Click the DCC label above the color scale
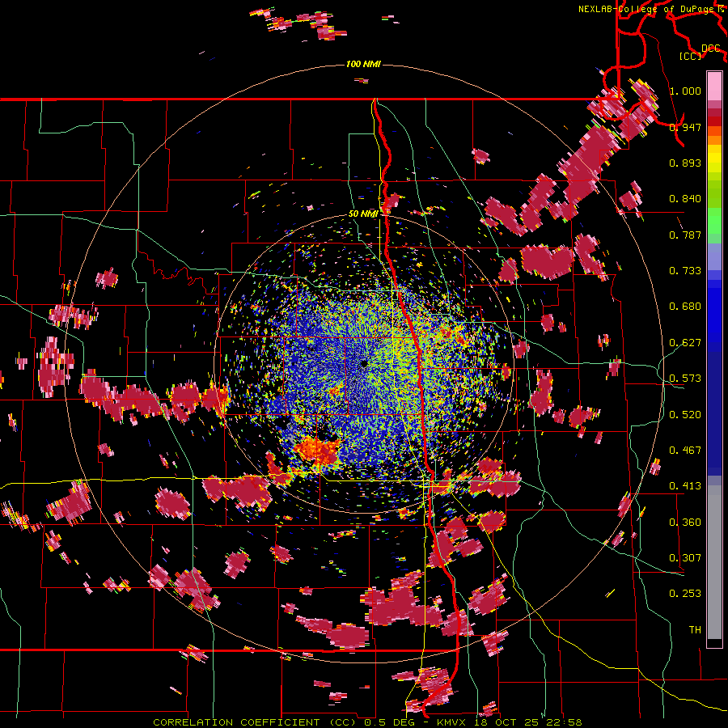728x728 pixels. [711, 49]
